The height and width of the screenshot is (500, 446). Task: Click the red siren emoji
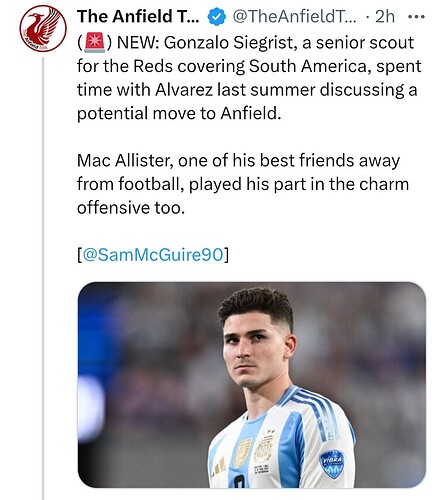tap(95, 44)
